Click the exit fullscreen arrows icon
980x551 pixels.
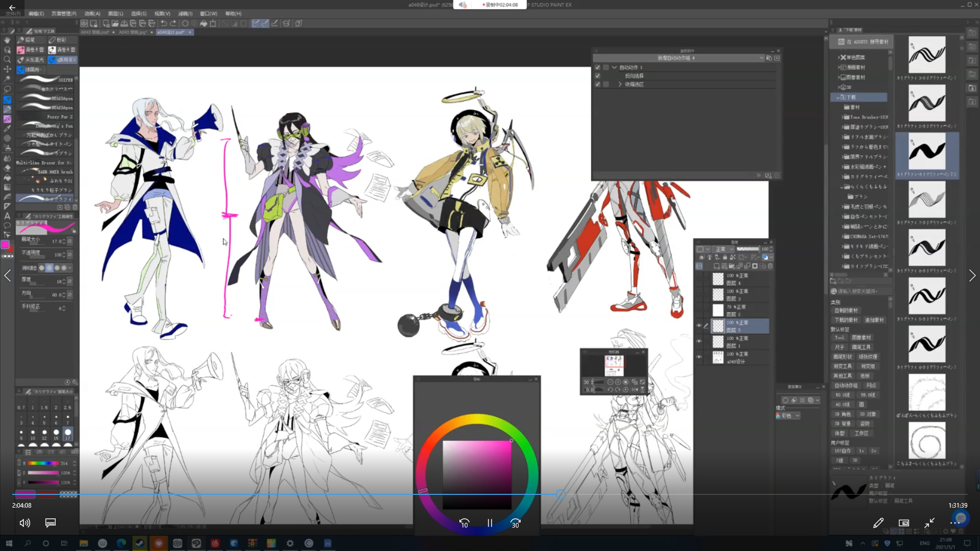(x=929, y=522)
